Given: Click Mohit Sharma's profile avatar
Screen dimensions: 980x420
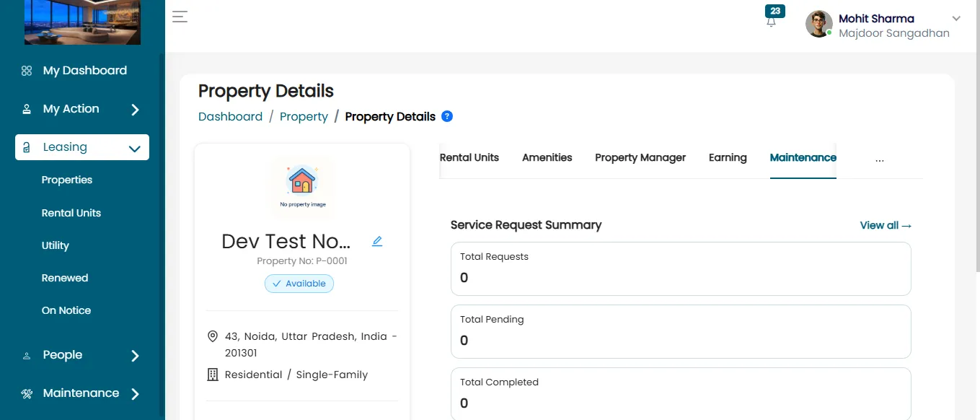Looking at the screenshot, I should [819, 24].
